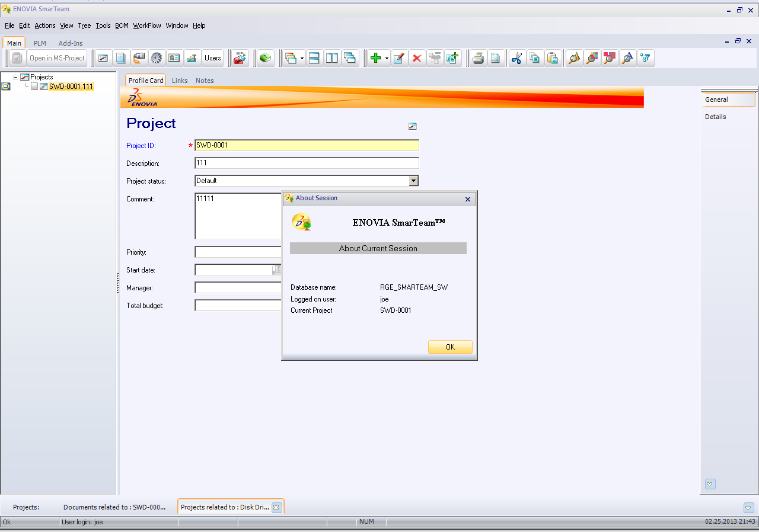Click the cascade windows layout icon
This screenshot has width=759, height=532.
[291, 58]
